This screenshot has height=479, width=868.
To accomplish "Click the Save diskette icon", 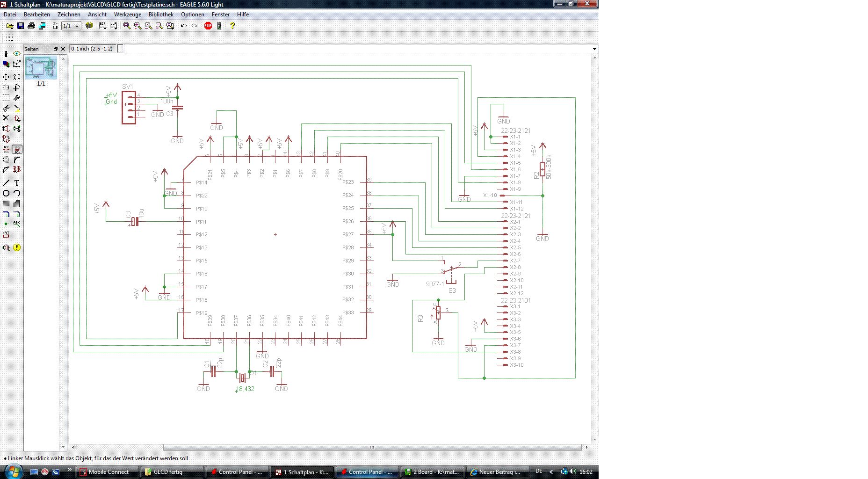I will pos(21,26).
